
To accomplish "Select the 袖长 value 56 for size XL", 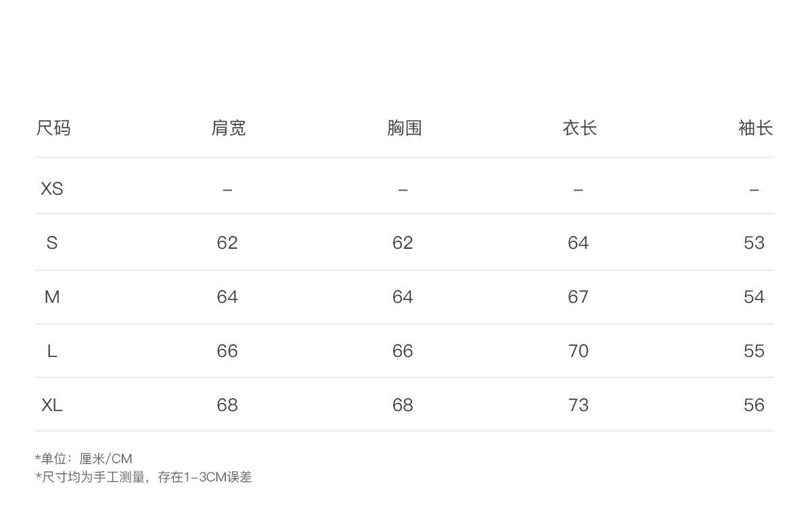I will pyautogui.click(x=754, y=405).
